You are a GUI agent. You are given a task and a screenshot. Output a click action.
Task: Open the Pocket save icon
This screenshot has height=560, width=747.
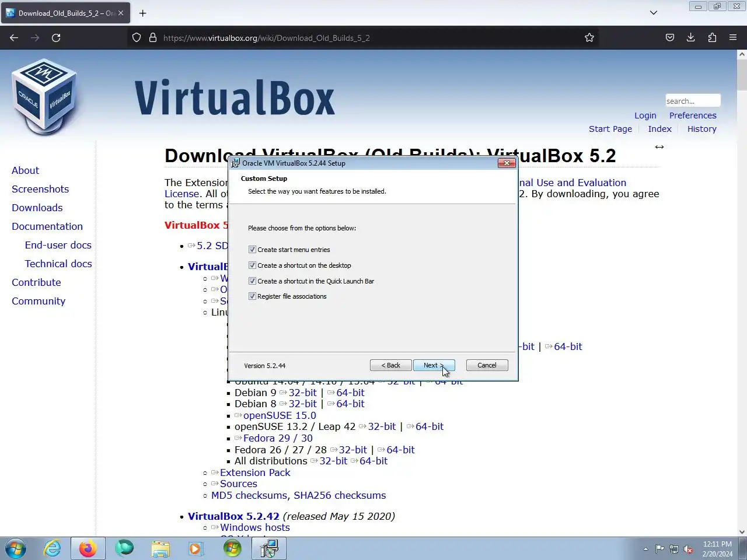coord(670,38)
